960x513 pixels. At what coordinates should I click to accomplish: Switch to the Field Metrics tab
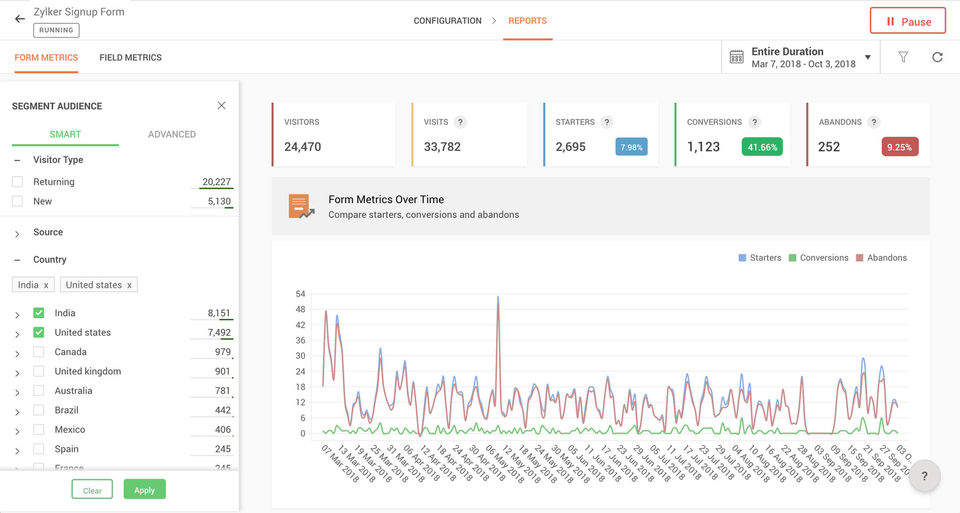130,58
